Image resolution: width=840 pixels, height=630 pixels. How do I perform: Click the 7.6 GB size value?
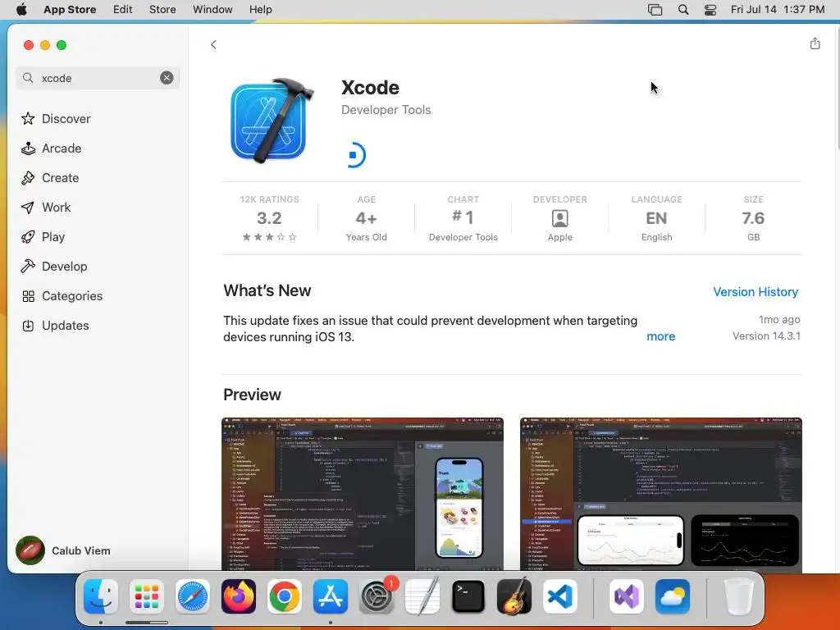point(753,218)
